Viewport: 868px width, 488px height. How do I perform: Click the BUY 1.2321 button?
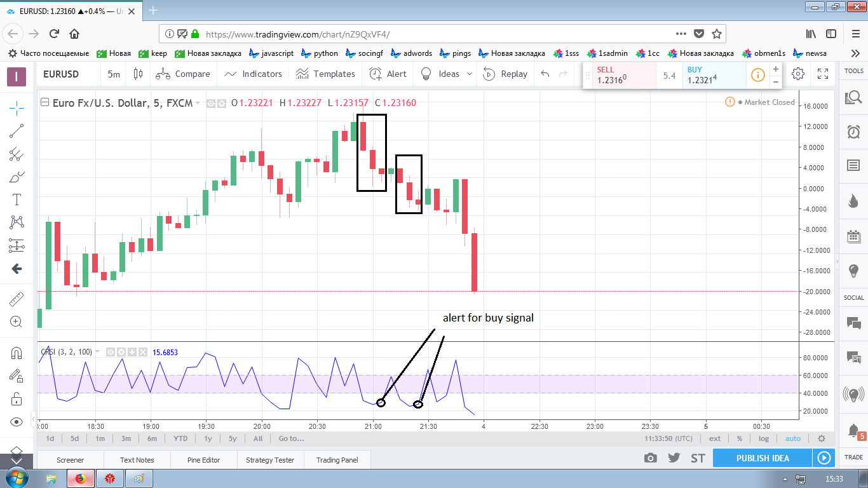(x=714, y=75)
